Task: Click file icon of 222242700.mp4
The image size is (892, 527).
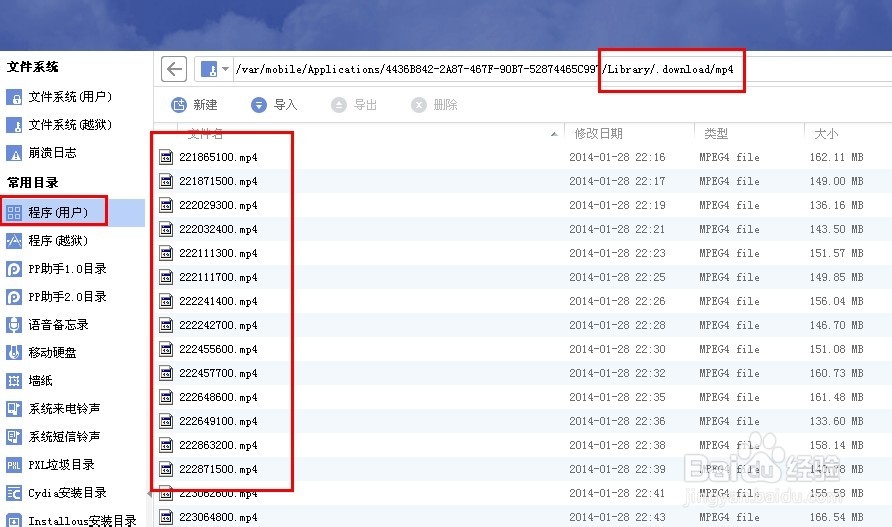Action: coord(166,325)
